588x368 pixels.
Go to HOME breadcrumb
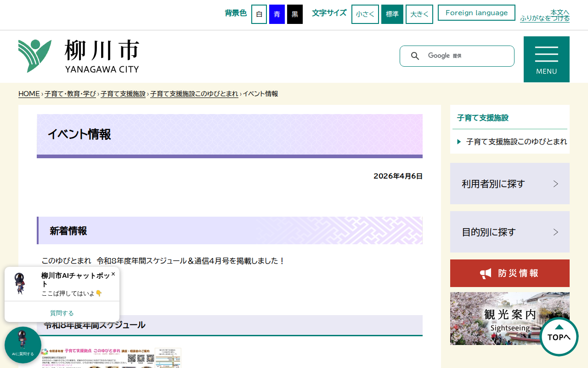pyautogui.click(x=28, y=93)
